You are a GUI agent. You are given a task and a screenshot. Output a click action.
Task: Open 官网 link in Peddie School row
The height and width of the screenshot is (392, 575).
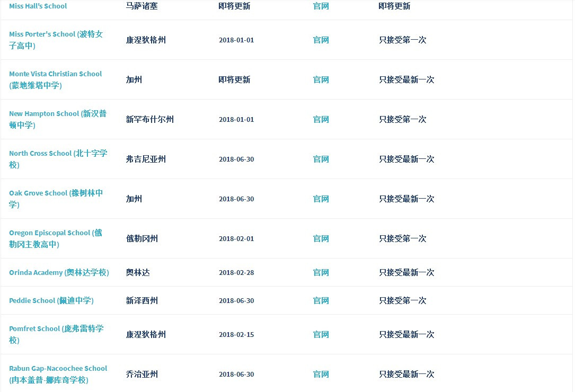click(321, 300)
